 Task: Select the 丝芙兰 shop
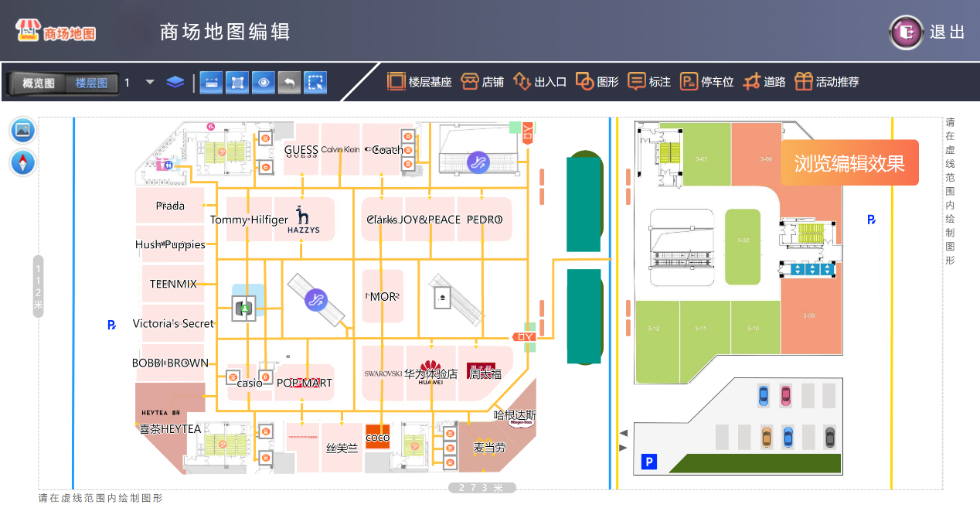pos(342,448)
